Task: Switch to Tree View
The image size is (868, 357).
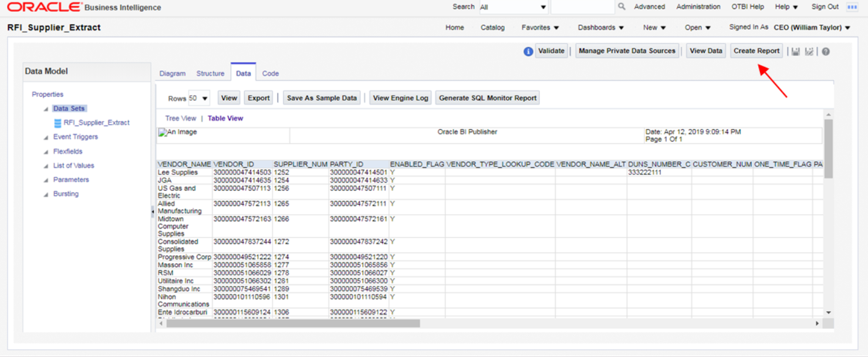Action: point(181,118)
